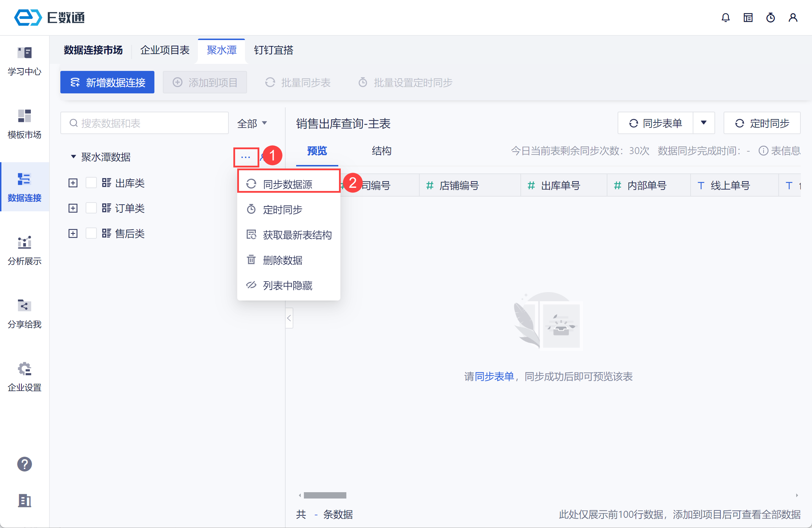Screen dimensions: 812x528
Task: Choose 同步数据源 from context menu
Action: [288, 184]
